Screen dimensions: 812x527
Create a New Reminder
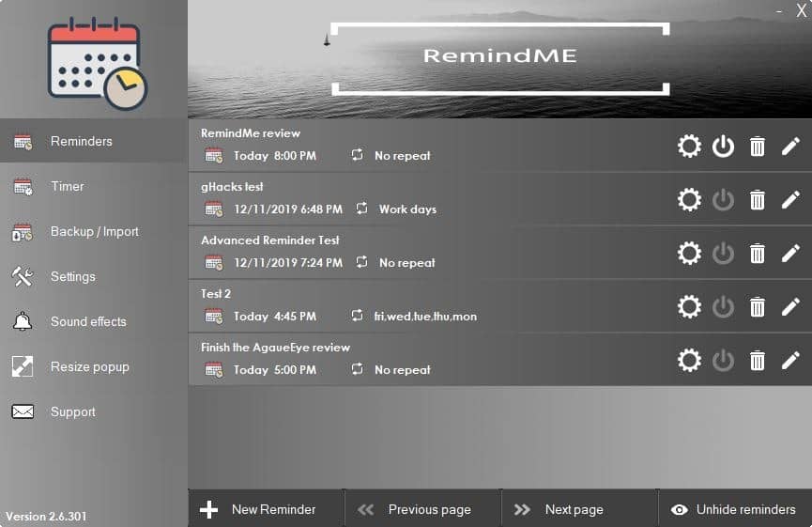(267, 509)
